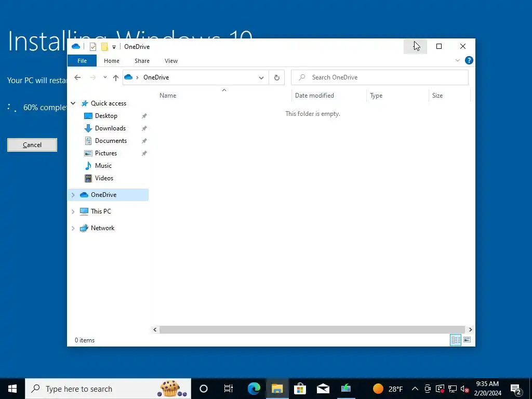Switch to the Share ribbon tab
Viewport: 532px width, 399px height.
click(x=142, y=61)
